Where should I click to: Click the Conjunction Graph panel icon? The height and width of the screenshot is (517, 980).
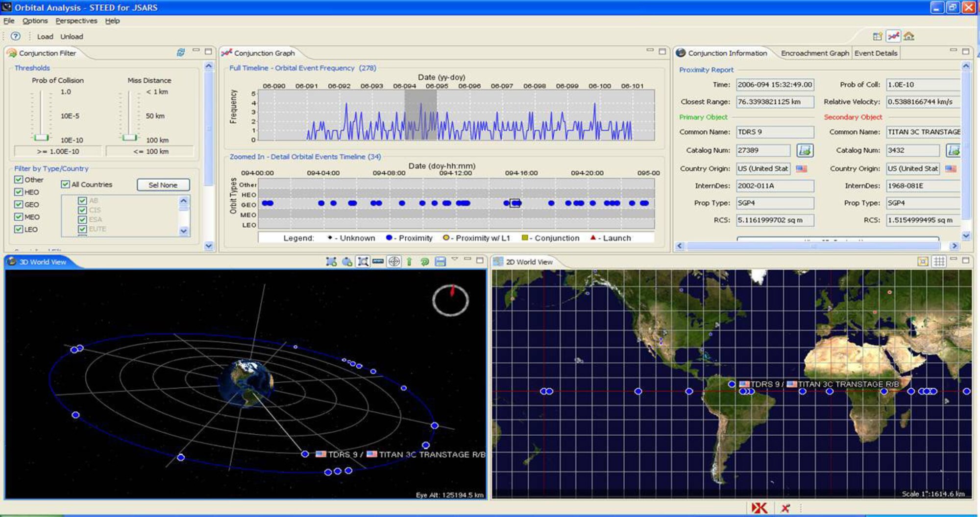click(226, 52)
